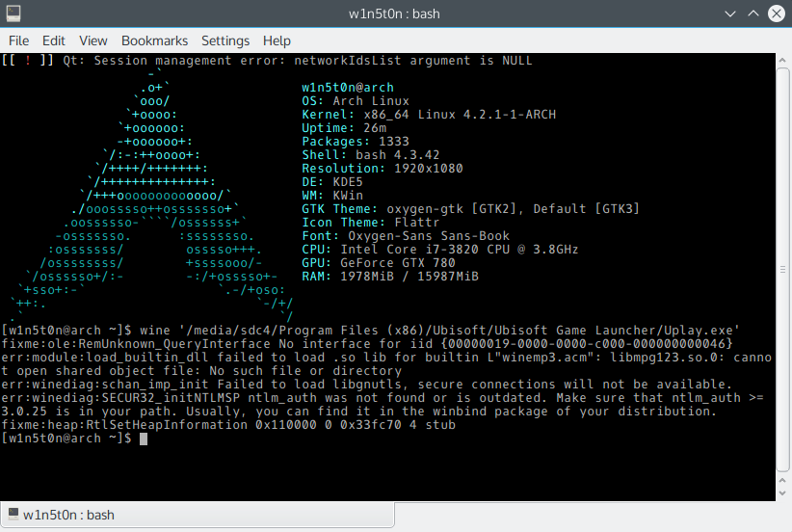Click the 'CPU: Intel Core i7-3820' line

click(440, 249)
